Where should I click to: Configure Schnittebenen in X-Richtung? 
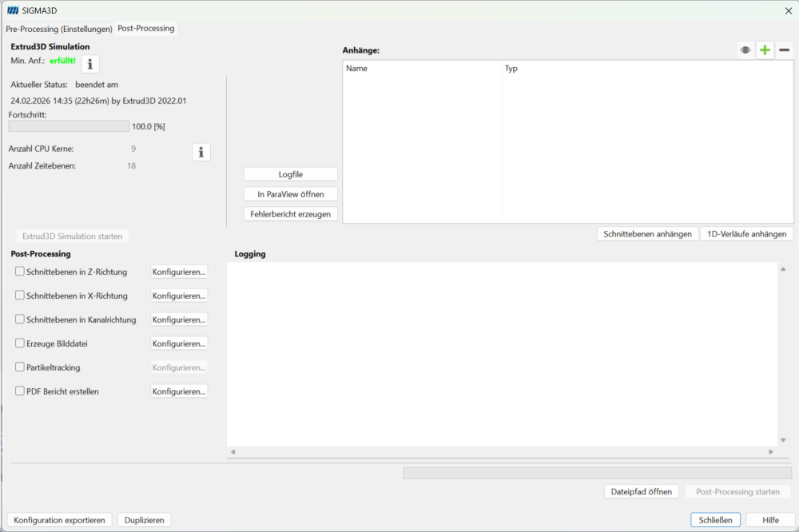tap(179, 296)
